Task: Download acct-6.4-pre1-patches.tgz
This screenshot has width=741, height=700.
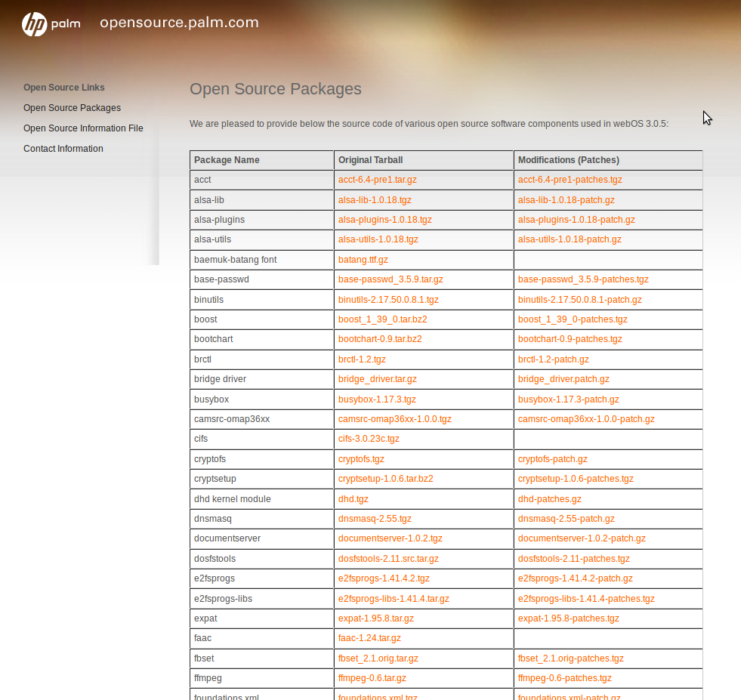Action: (x=570, y=180)
